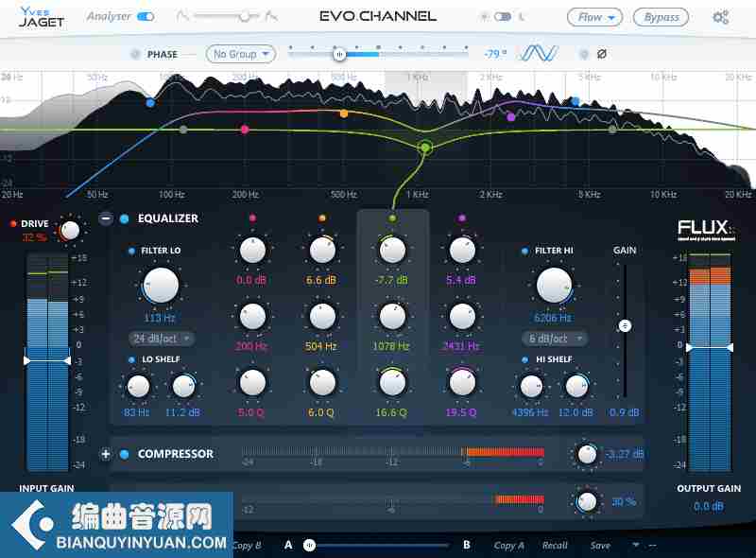Image resolution: width=756 pixels, height=558 pixels.
Task: Click Save
Action: 600,546
